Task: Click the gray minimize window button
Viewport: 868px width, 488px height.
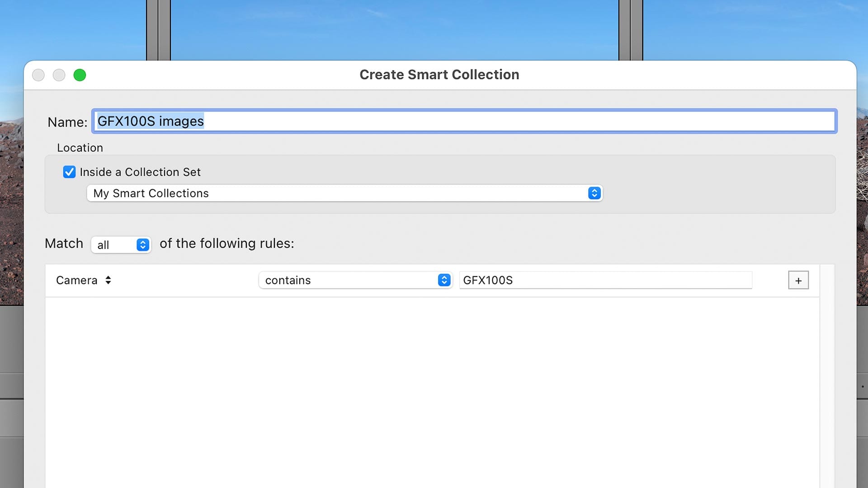Action: [59, 75]
